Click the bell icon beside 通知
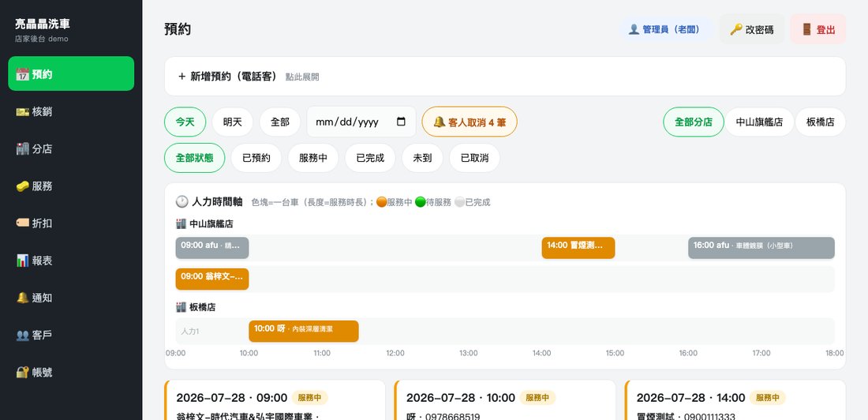This screenshot has height=420, width=868. click(22, 298)
